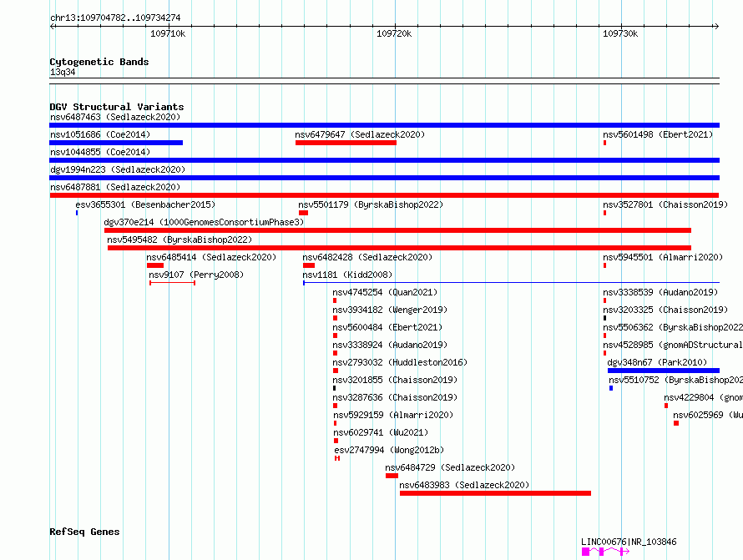Image resolution: width=743 pixels, height=560 pixels.
Task: Click the 109720k ruler tick label
Action: 394,33
